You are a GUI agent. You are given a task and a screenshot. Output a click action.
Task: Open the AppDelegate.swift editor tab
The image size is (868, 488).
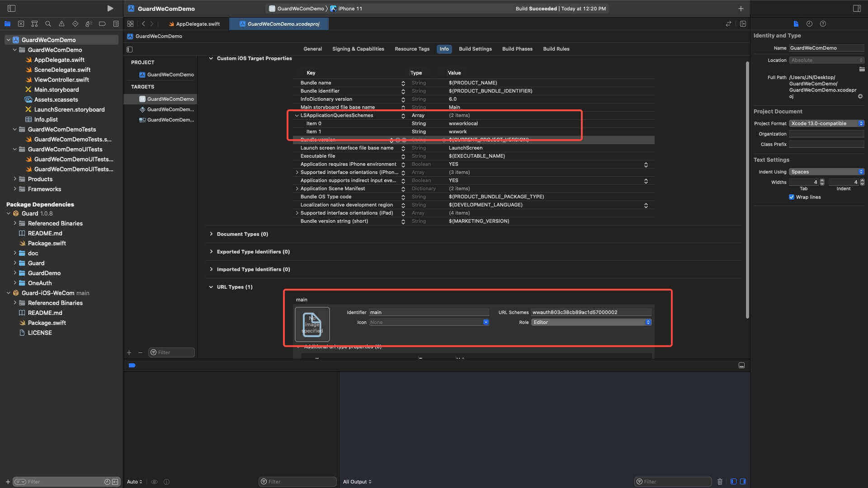pos(198,24)
